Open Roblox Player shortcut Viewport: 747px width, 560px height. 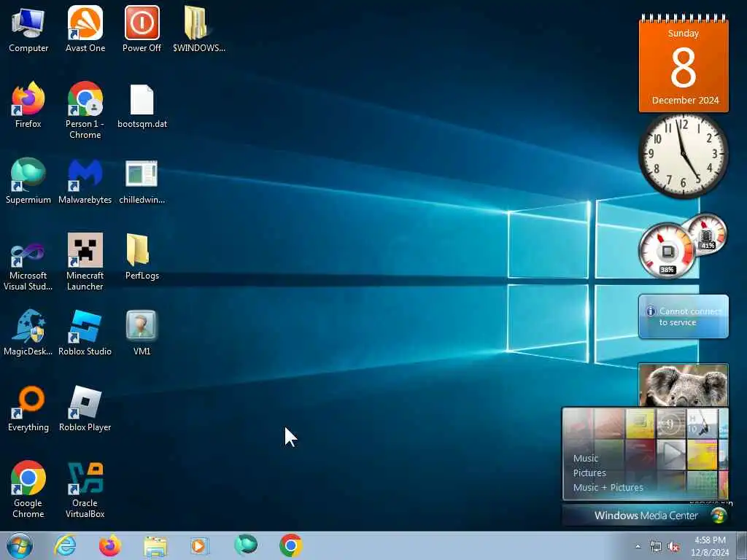coord(85,408)
